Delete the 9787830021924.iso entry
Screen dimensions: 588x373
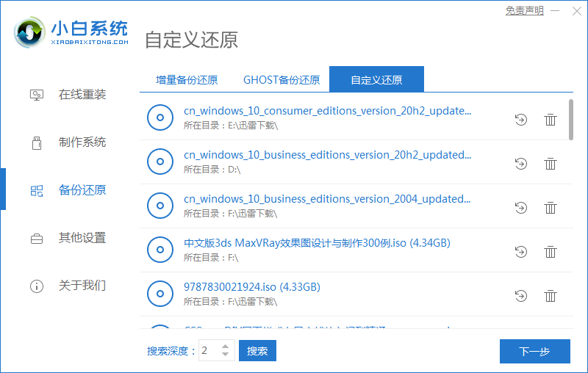(x=550, y=296)
